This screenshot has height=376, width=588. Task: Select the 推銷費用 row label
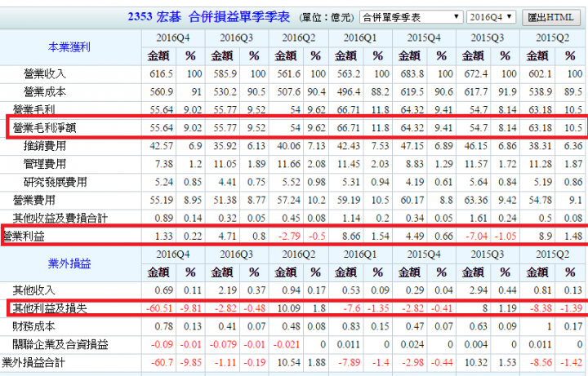(x=45, y=146)
